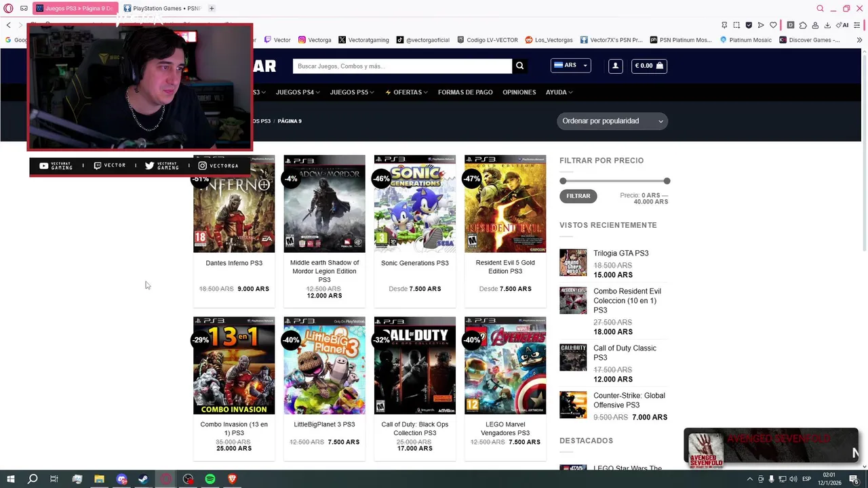Click the Shadow of Mordor cover thumbnail
The height and width of the screenshot is (488, 868).
click(324, 204)
